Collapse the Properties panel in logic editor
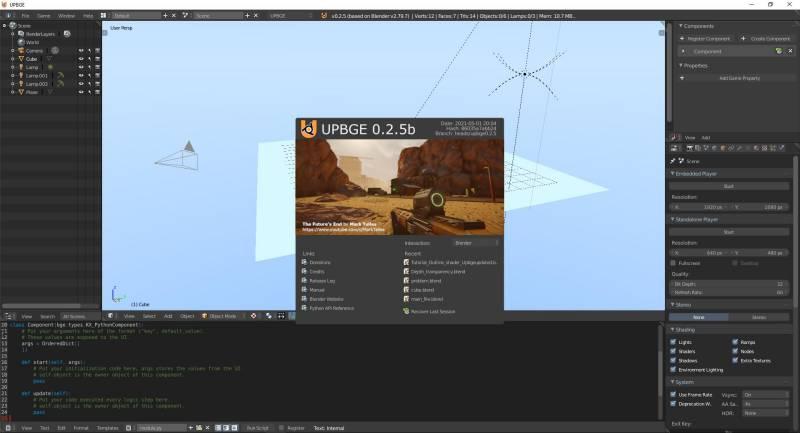Image resolution: width=800 pixels, height=433 pixels. tap(681, 66)
